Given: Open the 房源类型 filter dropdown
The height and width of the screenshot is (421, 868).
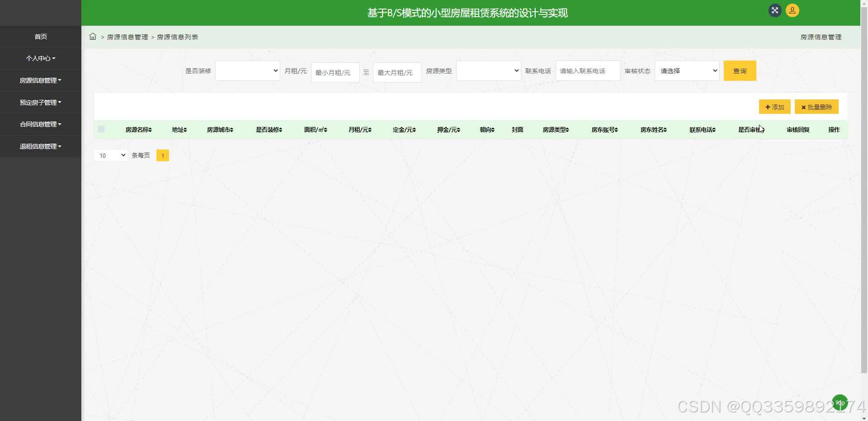Looking at the screenshot, I should 489,70.
